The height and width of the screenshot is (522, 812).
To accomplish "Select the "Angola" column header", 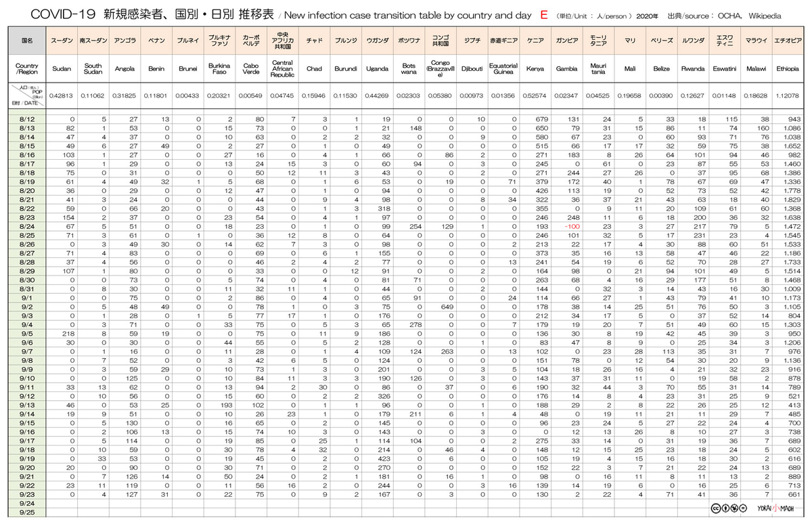I will click(125, 68).
